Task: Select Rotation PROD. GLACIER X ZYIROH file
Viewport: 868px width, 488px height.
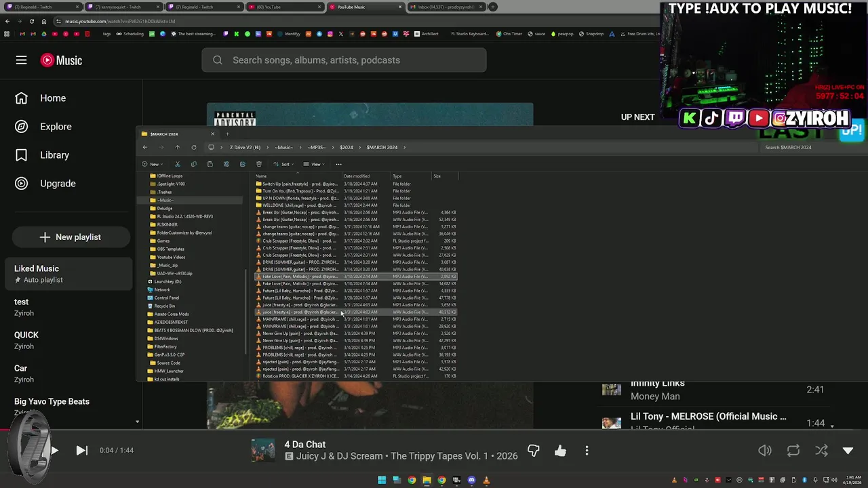Action: tap(356, 376)
